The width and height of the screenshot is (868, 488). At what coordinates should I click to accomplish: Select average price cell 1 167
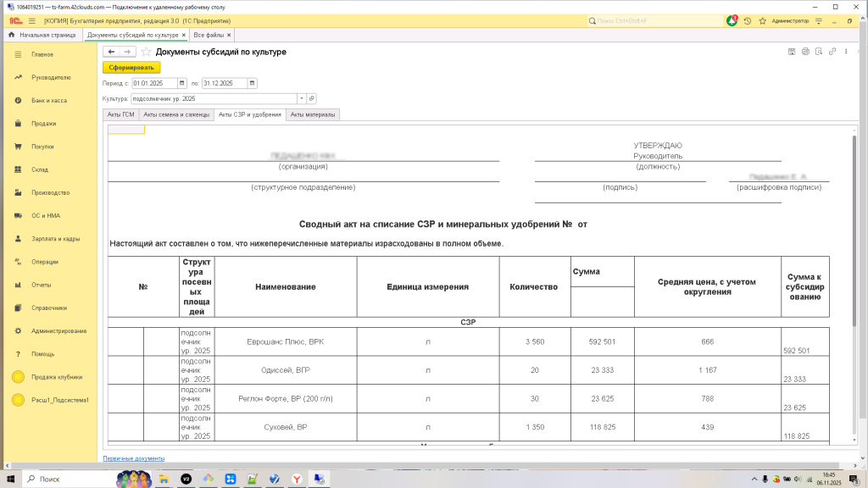(x=708, y=370)
